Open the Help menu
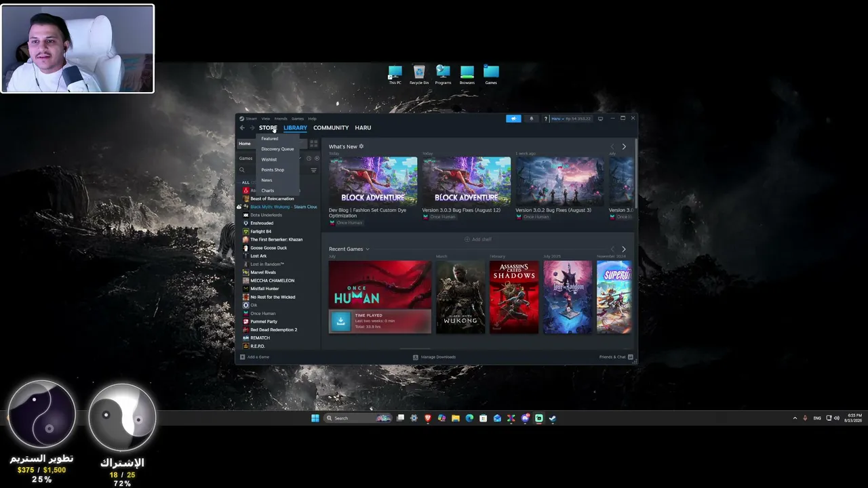 pos(312,119)
